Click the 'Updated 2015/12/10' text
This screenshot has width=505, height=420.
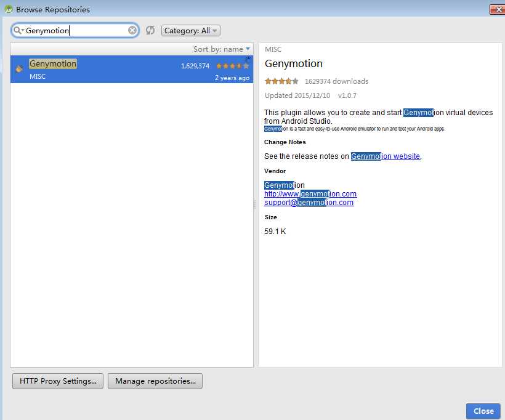click(x=297, y=95)
